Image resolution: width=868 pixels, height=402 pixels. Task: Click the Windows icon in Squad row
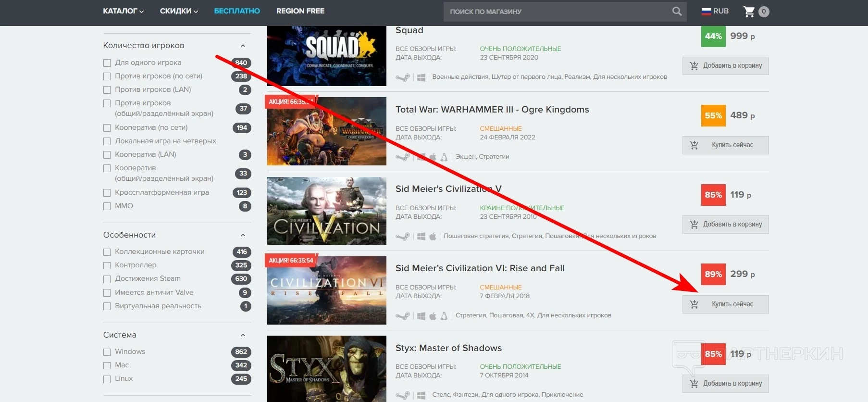coord(421,77)
